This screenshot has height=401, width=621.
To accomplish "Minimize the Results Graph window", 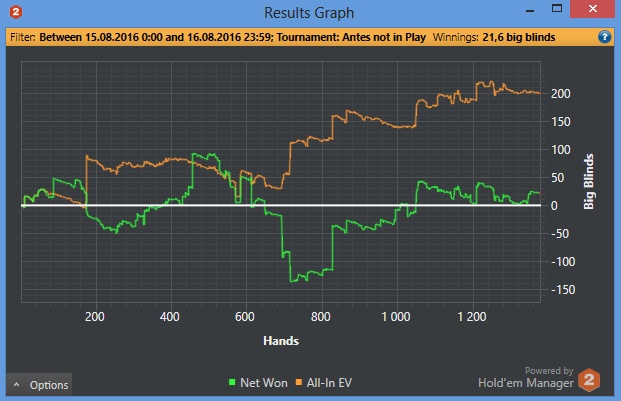I will (x=530, y=10).
